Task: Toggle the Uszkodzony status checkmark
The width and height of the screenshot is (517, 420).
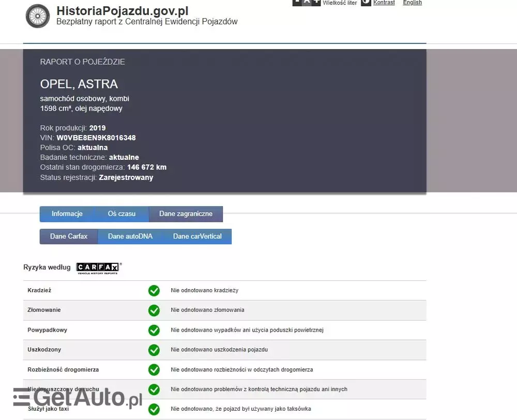Action: (154, 350)
